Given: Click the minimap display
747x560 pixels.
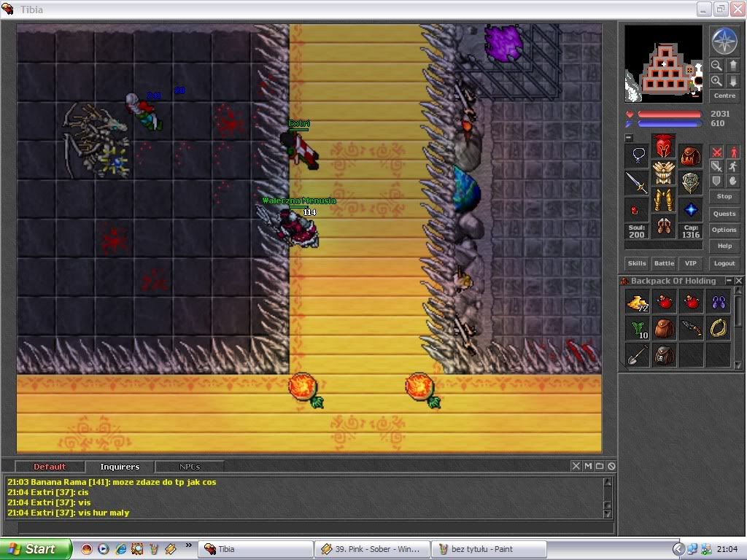Looking at the screenshot, I should [664, 64].
